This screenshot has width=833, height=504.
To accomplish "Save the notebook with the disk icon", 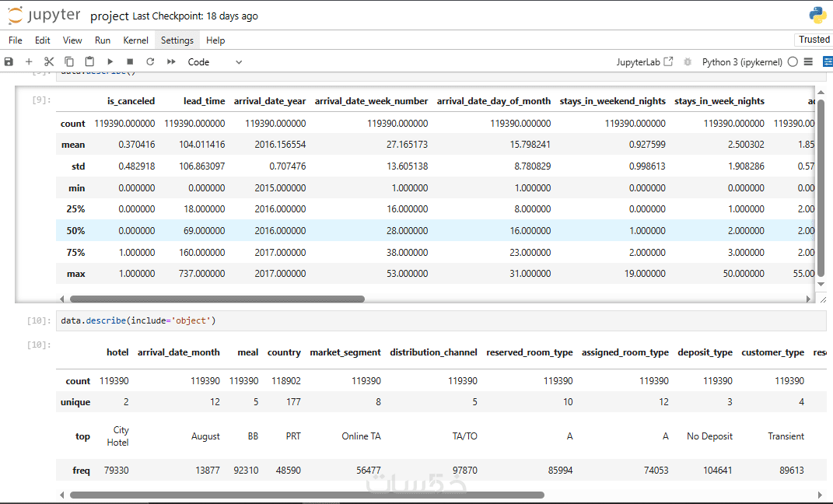I will (9, 61).
